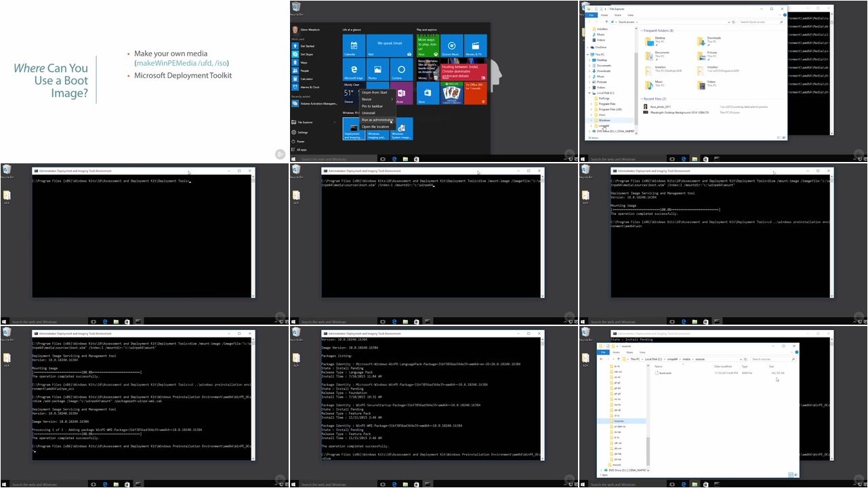
Task: Expand the DVD Drive node in sources window tree
Action: 601,470
